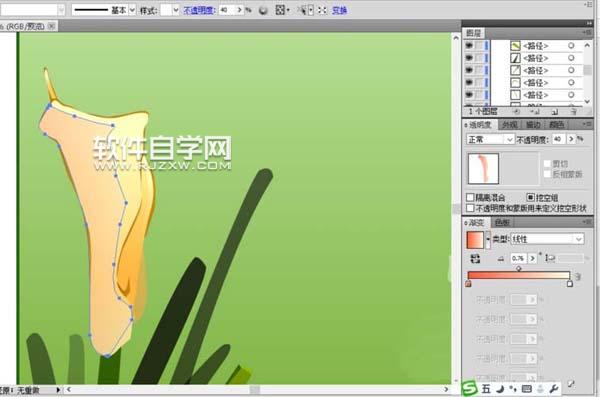Open opacity arrow in Transparency panel
600x397 pixels.
pos(571,139)
